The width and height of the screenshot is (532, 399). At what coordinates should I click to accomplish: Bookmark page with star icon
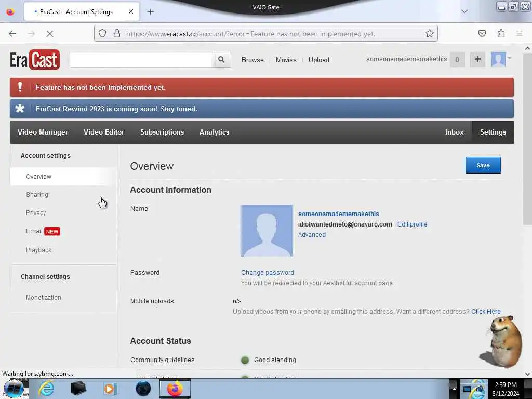430,34
